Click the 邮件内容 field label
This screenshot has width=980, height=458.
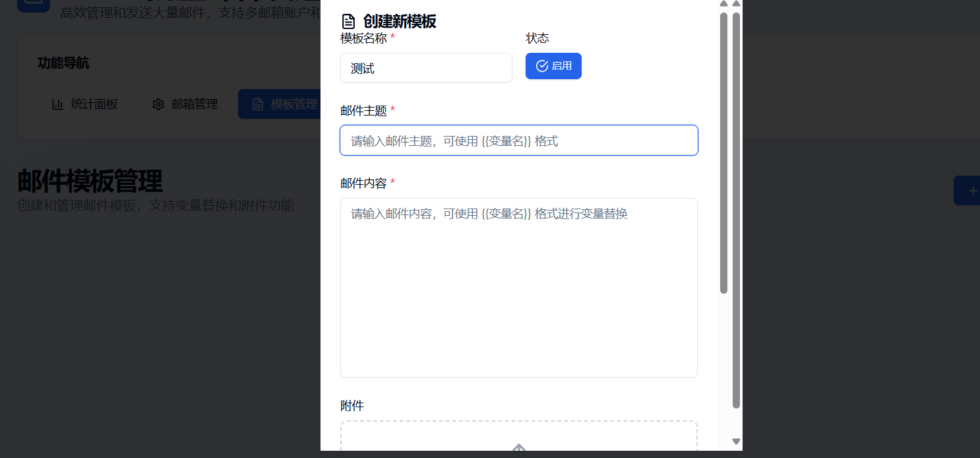click(x=363, y=183)
